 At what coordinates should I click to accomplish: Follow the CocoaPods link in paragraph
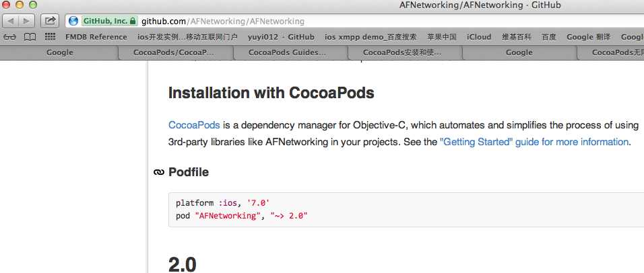click(x=194, y=125)
